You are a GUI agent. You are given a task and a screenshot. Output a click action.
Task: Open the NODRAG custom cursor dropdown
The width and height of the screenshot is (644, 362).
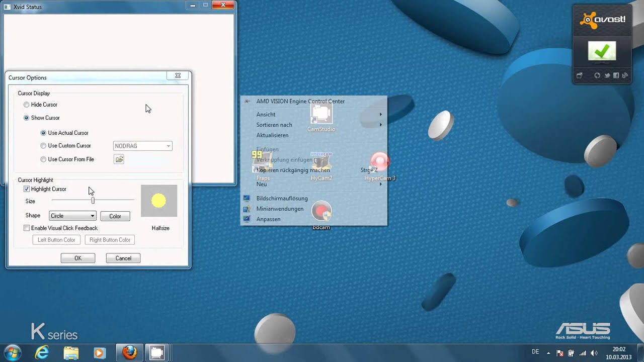142,146
